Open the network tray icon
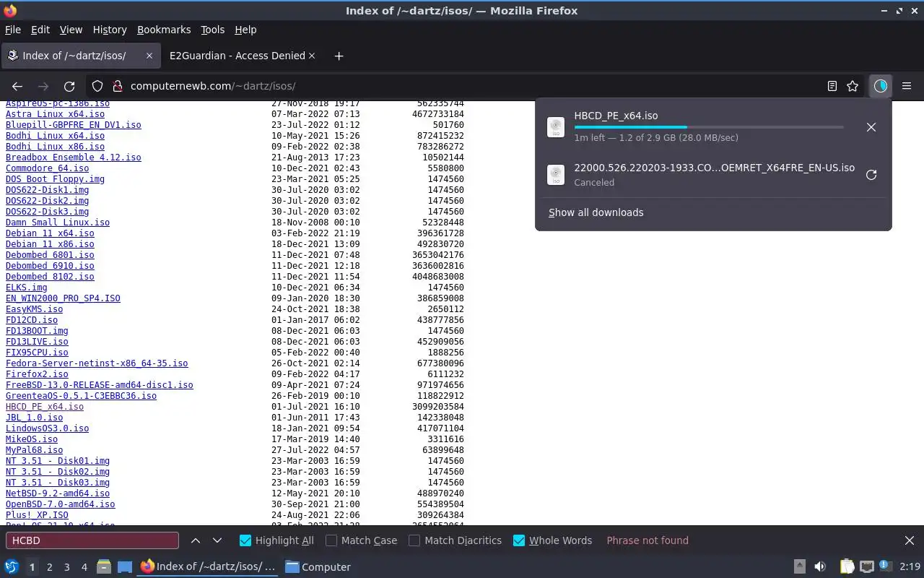Image resolution: width=924 pixels, height=578 pixels. tap(867, 566)
